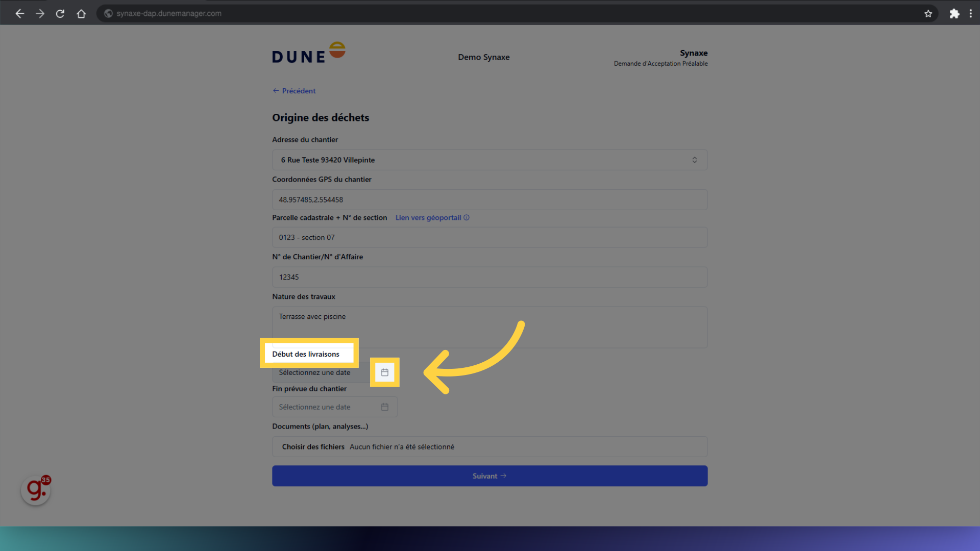The image size is (980, 551).
Task: Open the Lien vers géoportail link
Action: coord(428,217)
